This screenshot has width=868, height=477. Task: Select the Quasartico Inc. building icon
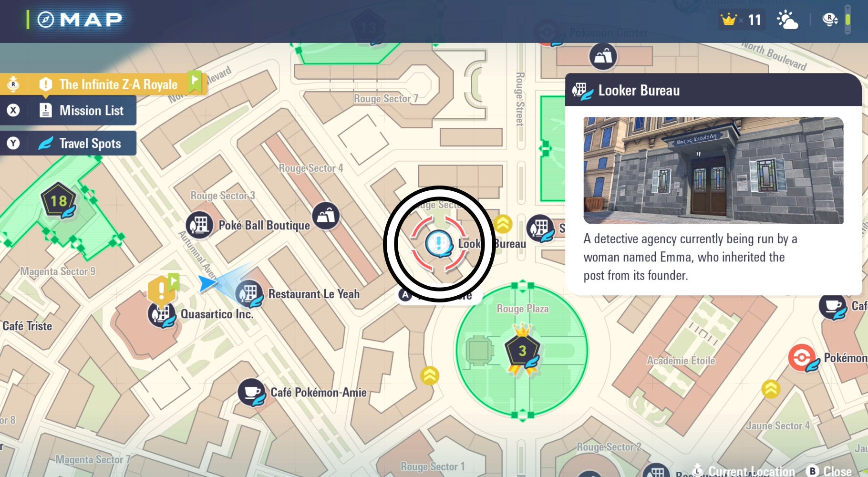(161, 314)
